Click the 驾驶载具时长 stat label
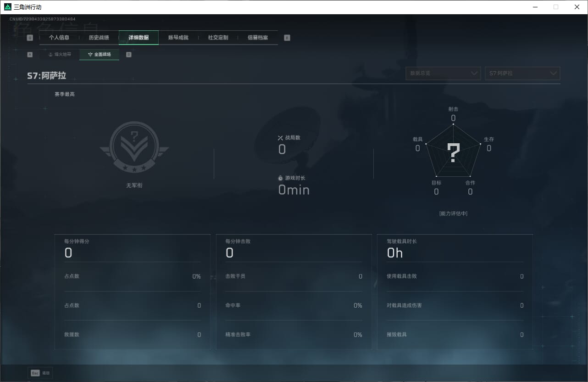 coord(402,242)
